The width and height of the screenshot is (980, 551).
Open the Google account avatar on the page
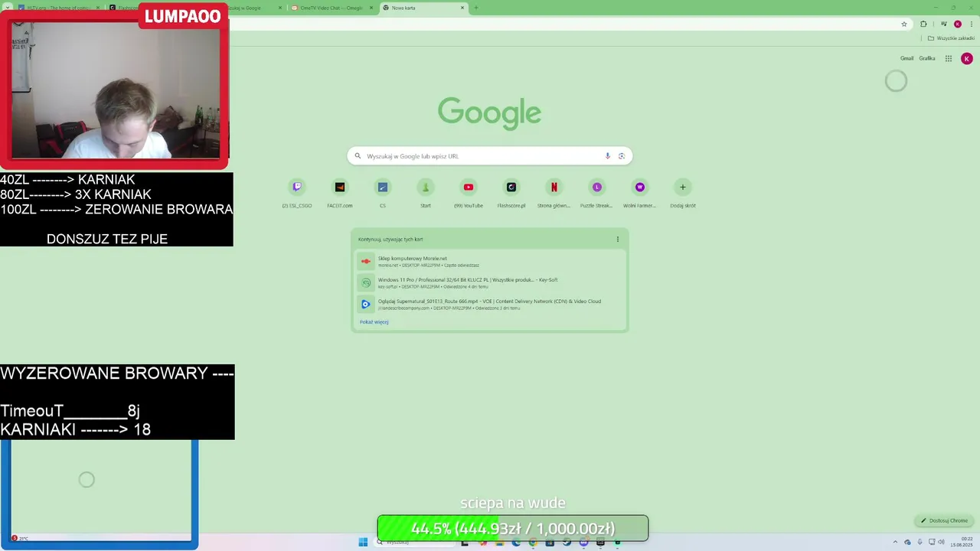[967, 58]
